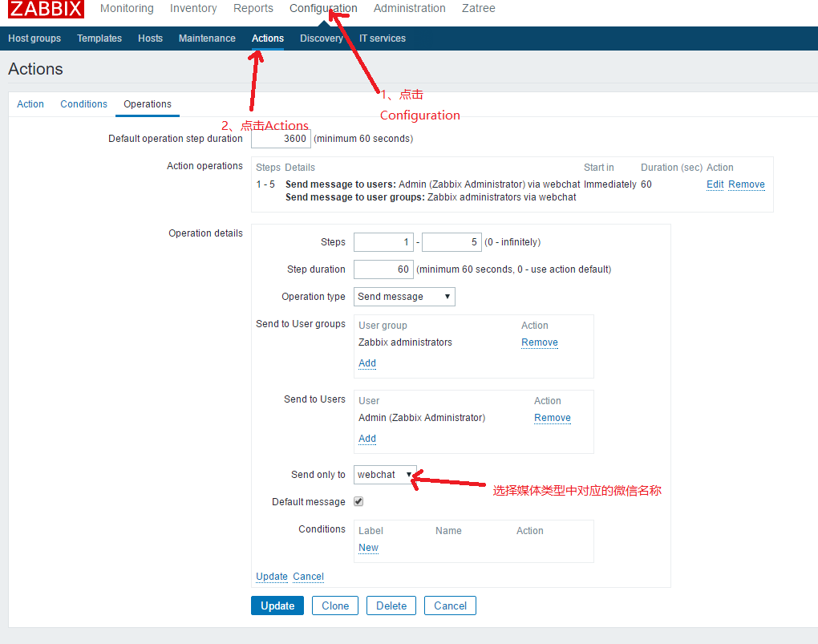Remove the webchat action operation
This screenshot has width=818, height=644.
point(747,184)
